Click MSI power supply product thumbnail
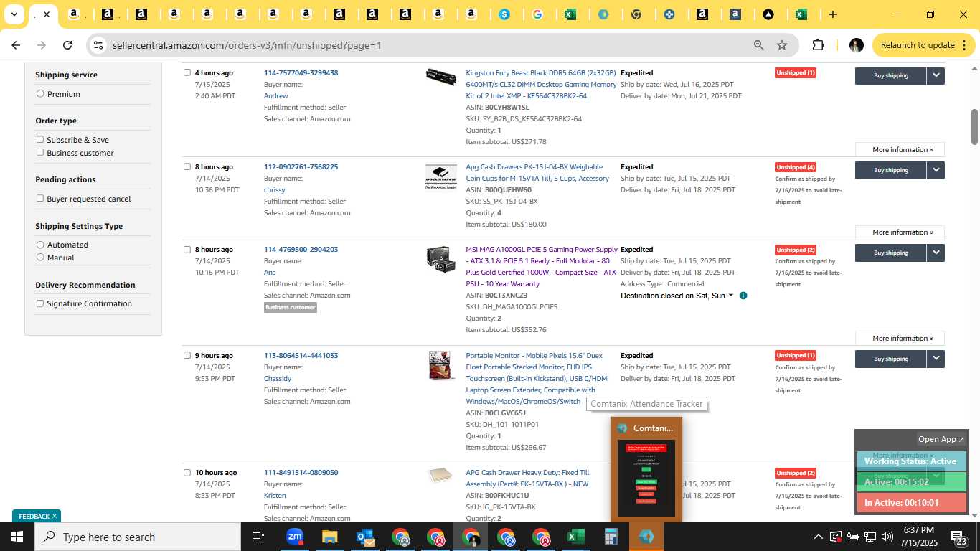 point(441,258)
